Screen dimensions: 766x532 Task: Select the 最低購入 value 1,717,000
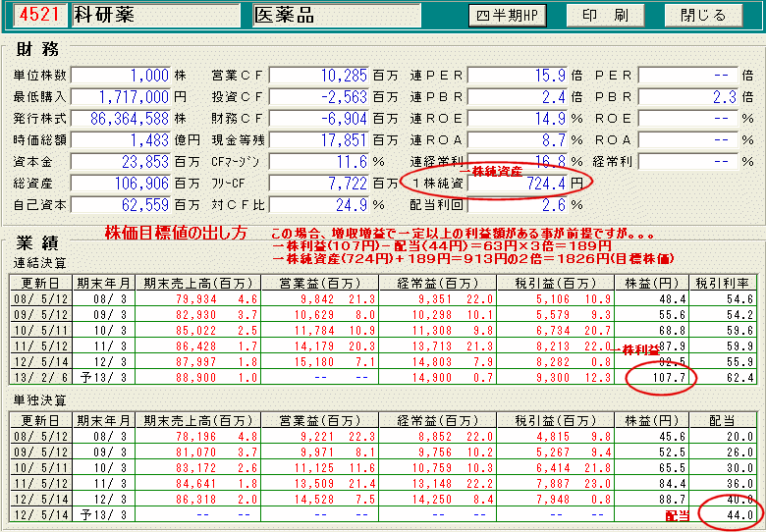coord(121,97)
